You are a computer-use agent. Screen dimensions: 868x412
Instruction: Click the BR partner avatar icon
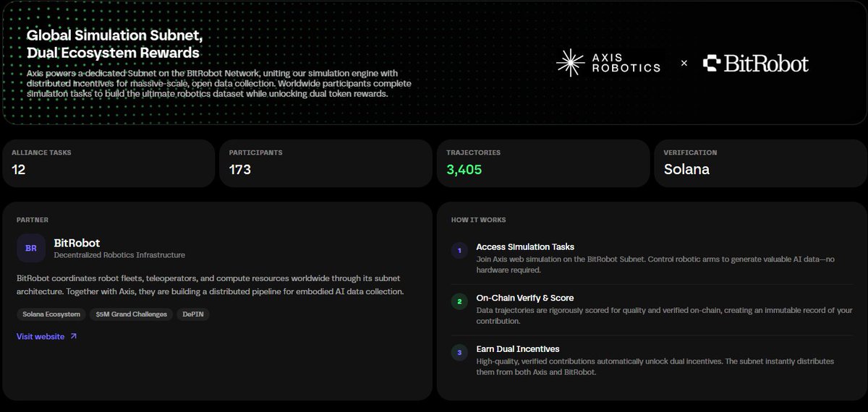[x=31, y=248]
